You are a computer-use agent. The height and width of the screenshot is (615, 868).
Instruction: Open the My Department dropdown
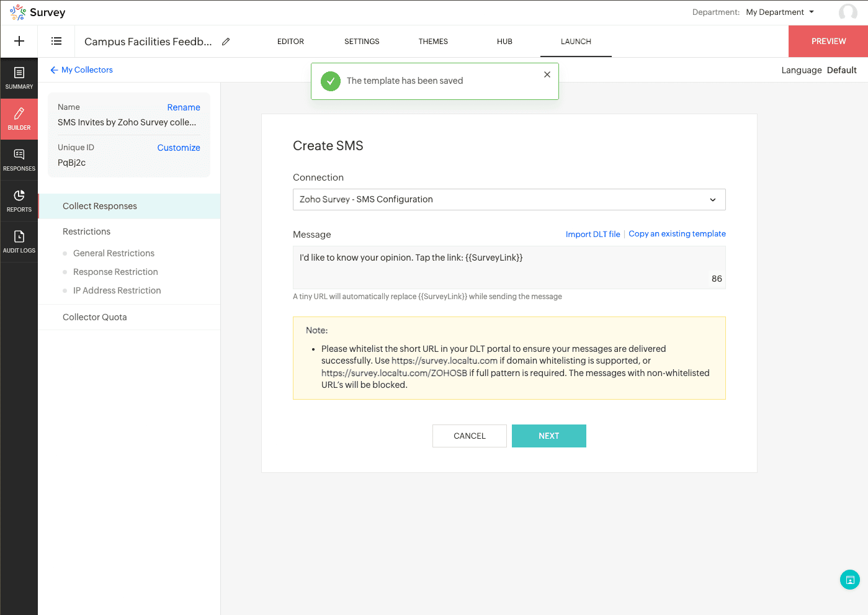point(780,12)
